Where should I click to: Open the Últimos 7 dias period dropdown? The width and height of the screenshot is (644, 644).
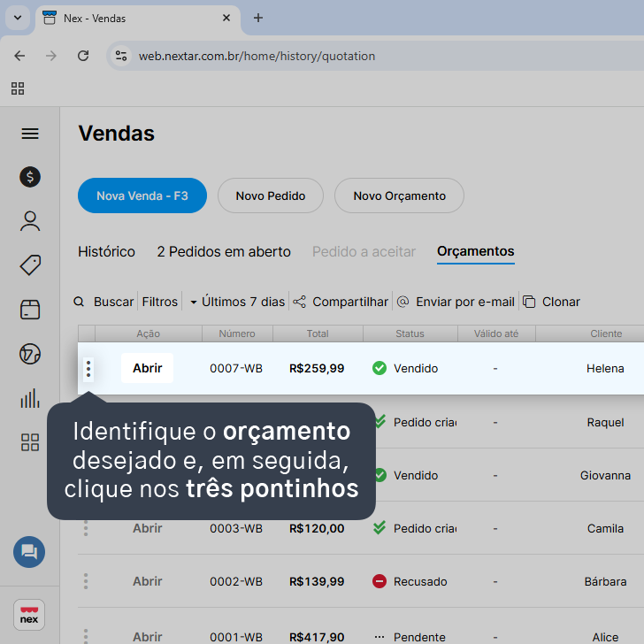pyautogui.click(x=237, y=302)
